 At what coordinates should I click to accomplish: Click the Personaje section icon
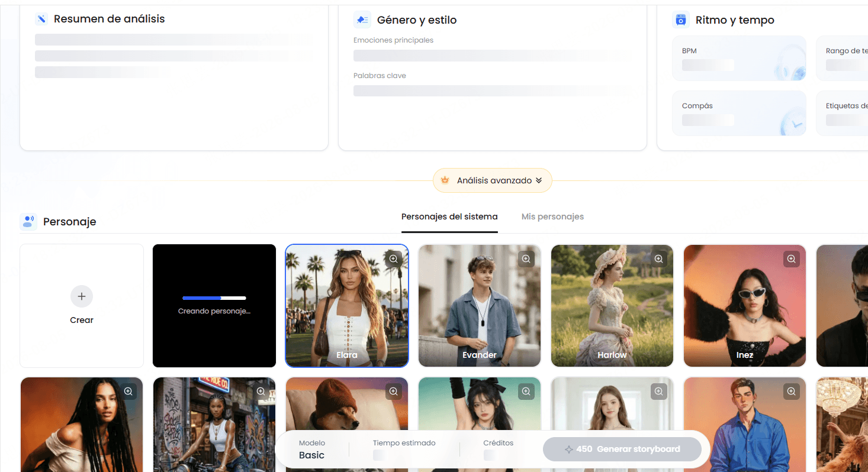pyautogui.click(x=28, y=222)
